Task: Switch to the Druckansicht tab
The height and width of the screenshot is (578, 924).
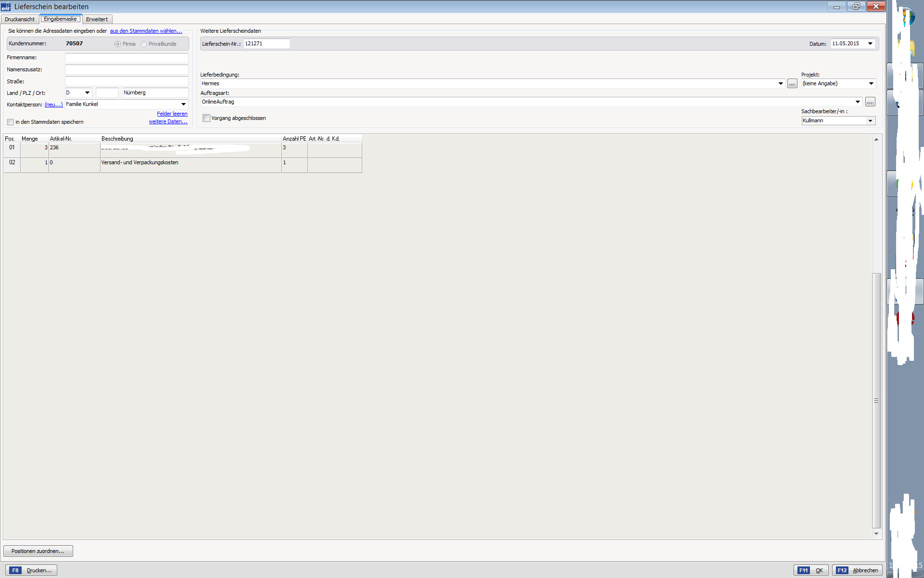Action: pos(20,19)
